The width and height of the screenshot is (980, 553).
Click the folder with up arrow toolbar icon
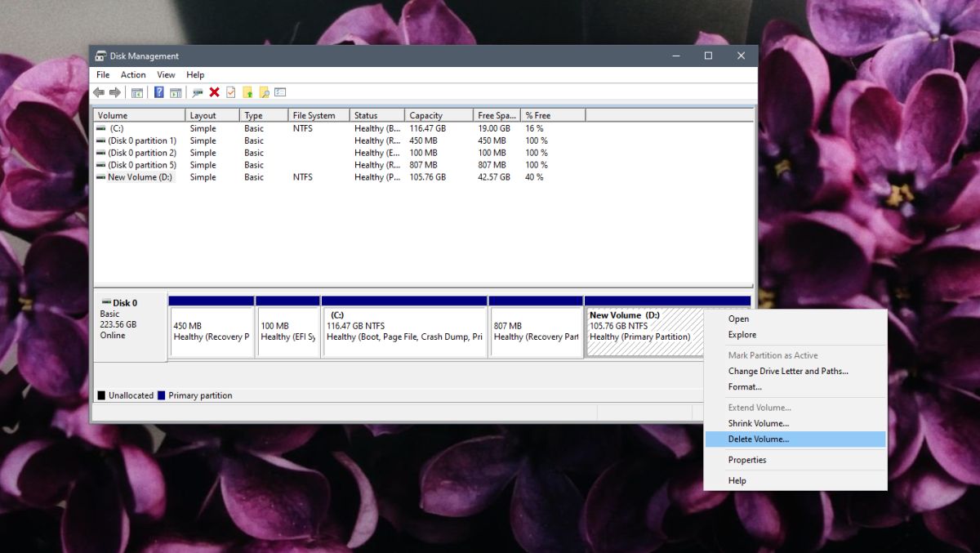point(247,91)
